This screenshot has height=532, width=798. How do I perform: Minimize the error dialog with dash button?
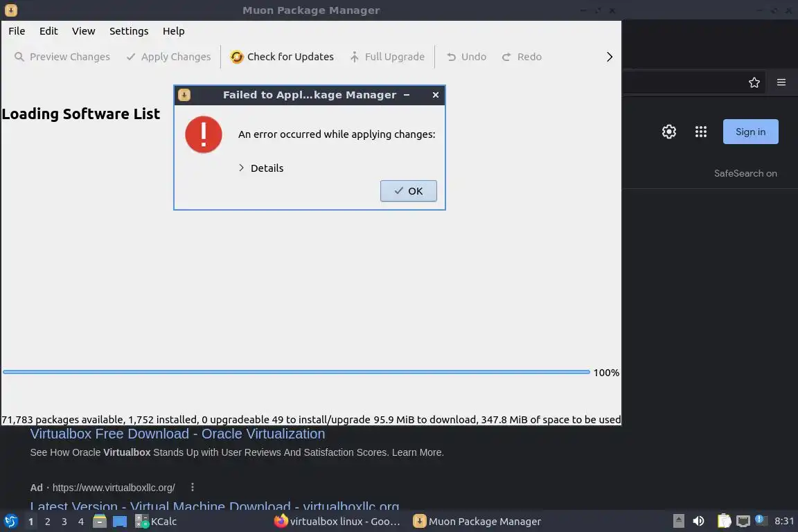tap(407, 95)
